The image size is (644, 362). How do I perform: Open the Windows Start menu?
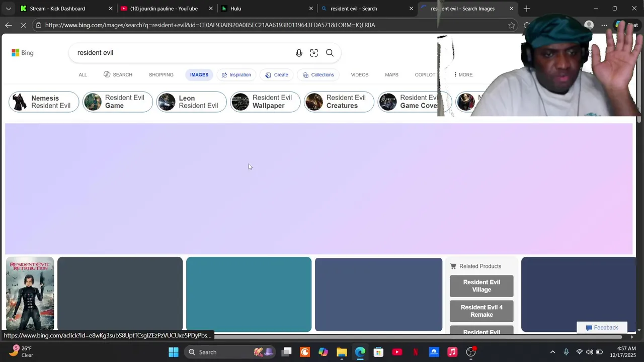click(x=173, y=352)
